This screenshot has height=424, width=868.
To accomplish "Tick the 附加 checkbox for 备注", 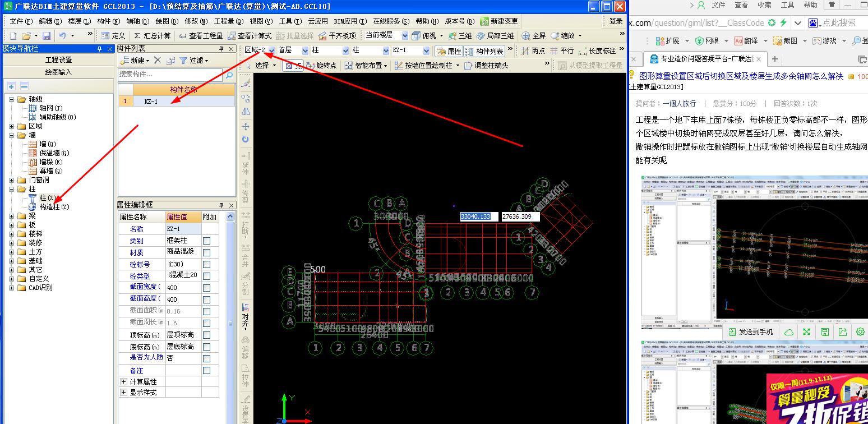I will (x=206, y=371).
